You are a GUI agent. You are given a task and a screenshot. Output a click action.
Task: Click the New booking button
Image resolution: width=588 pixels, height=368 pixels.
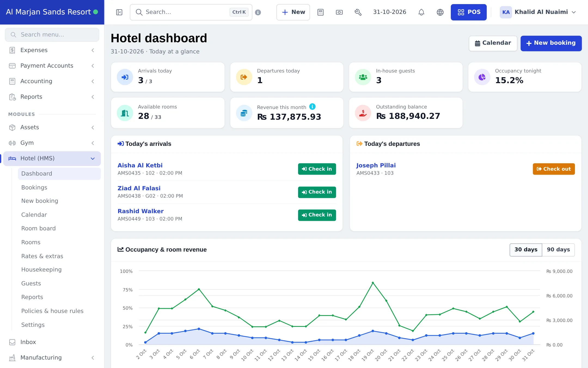(x=551, y=43)
